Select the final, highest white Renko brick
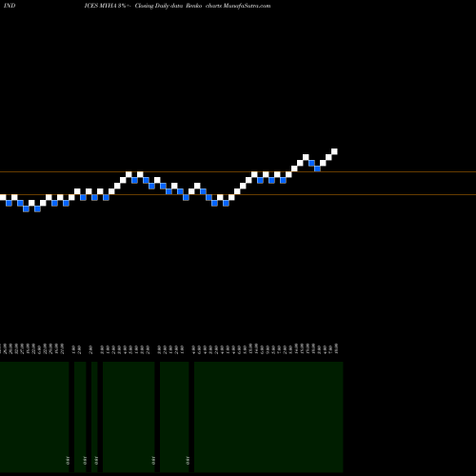 click(334, 151)
